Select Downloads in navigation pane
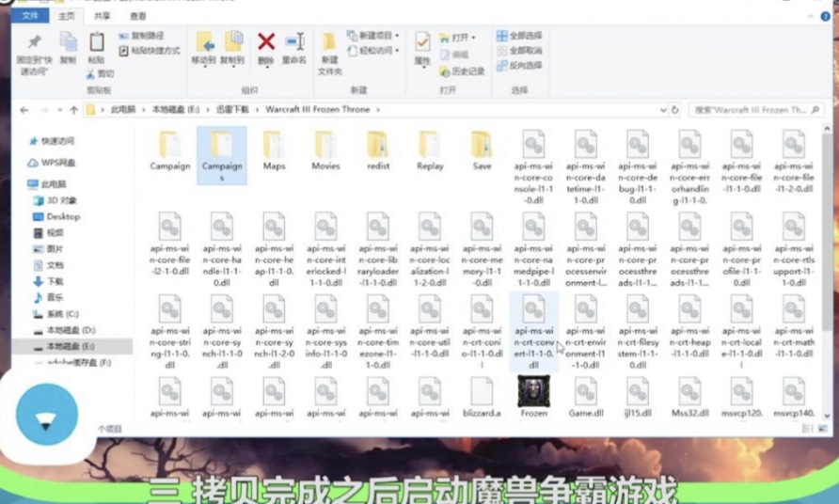 [x=49, y=281]
